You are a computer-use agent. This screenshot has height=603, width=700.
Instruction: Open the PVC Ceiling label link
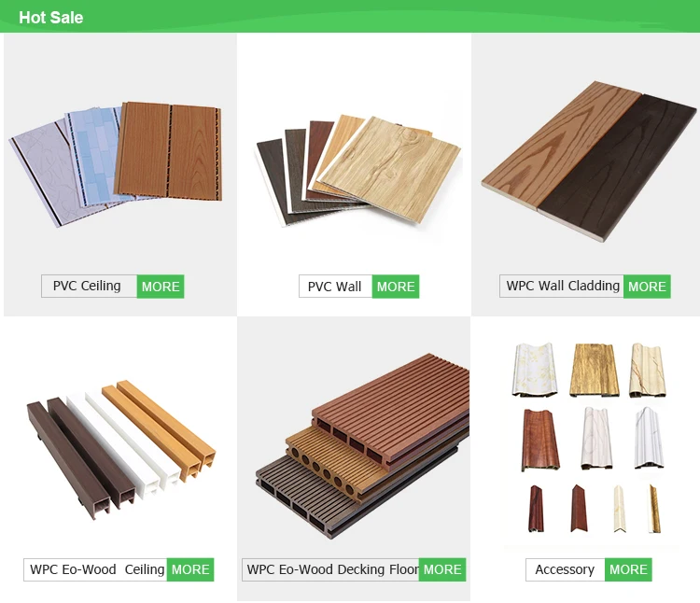[89, 287]
